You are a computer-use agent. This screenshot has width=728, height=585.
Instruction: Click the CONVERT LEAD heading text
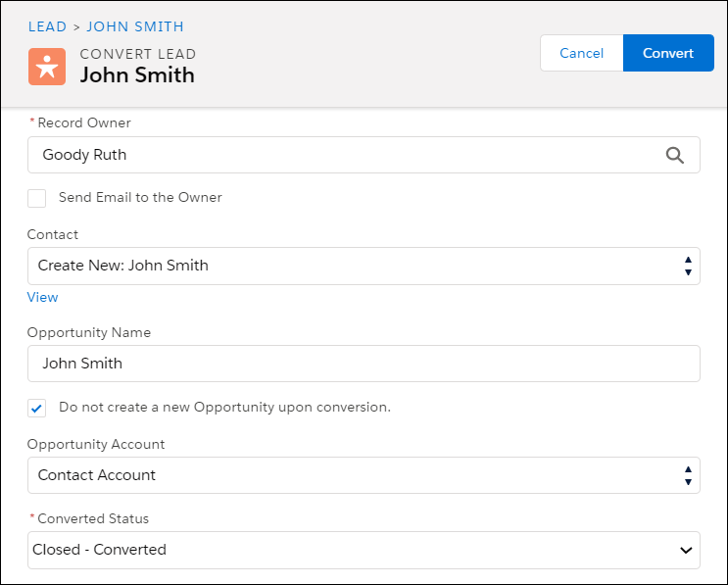click(138, 54)
